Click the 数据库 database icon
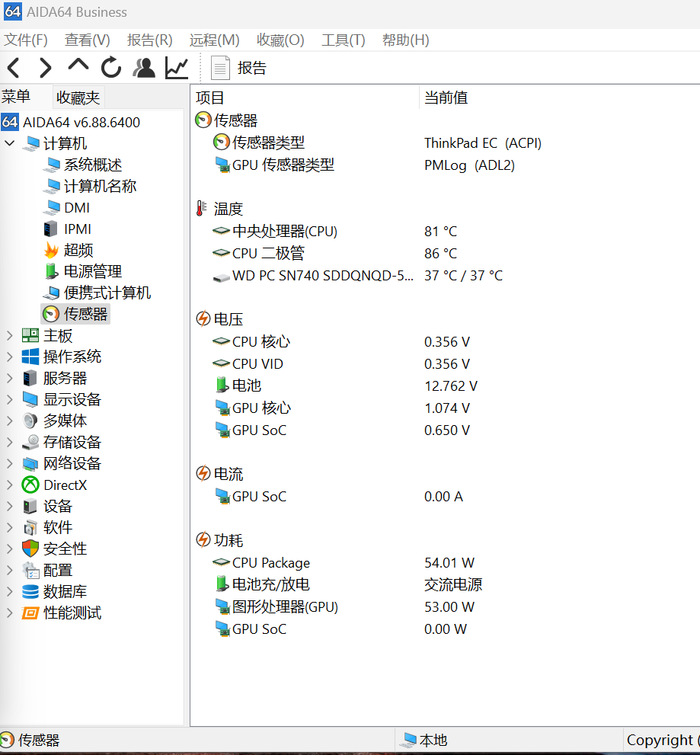Viewport: 700px width, 755px height. [x=30, y=591]
